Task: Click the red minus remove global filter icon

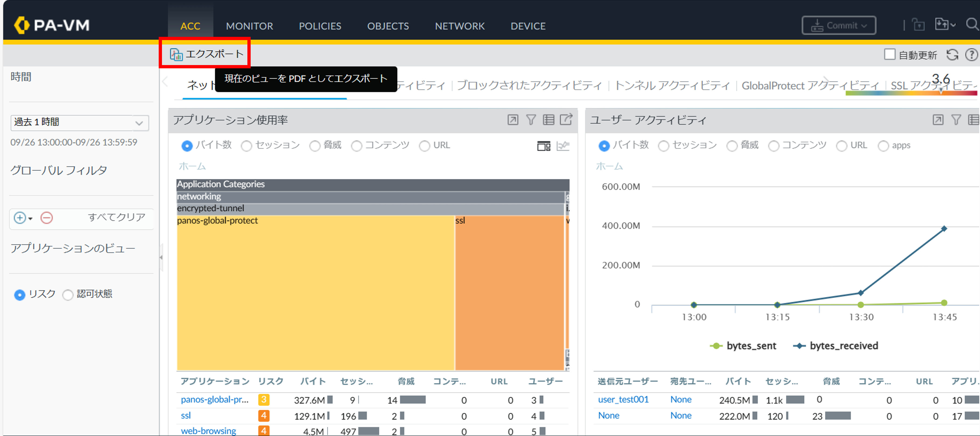Action: pos(46,218)
